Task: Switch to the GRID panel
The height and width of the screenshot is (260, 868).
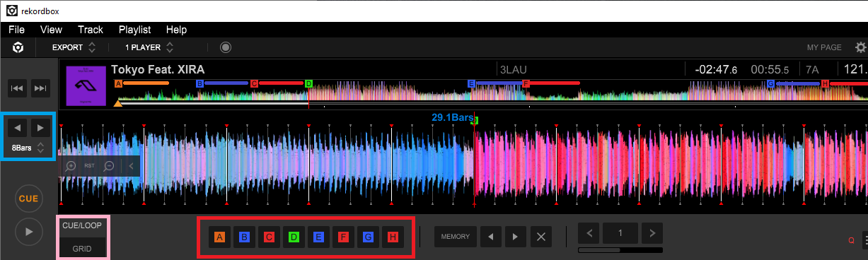Action: coord(82,249)
